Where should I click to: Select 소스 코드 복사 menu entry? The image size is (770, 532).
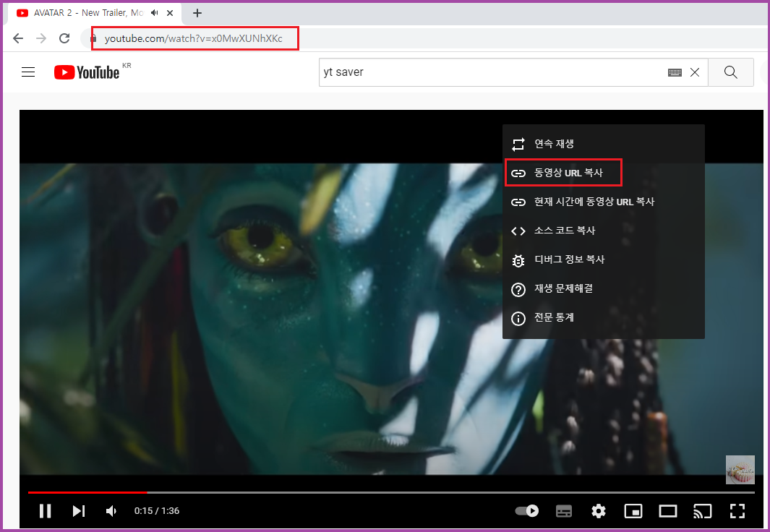pyautogui.click(x=604, y=231)
